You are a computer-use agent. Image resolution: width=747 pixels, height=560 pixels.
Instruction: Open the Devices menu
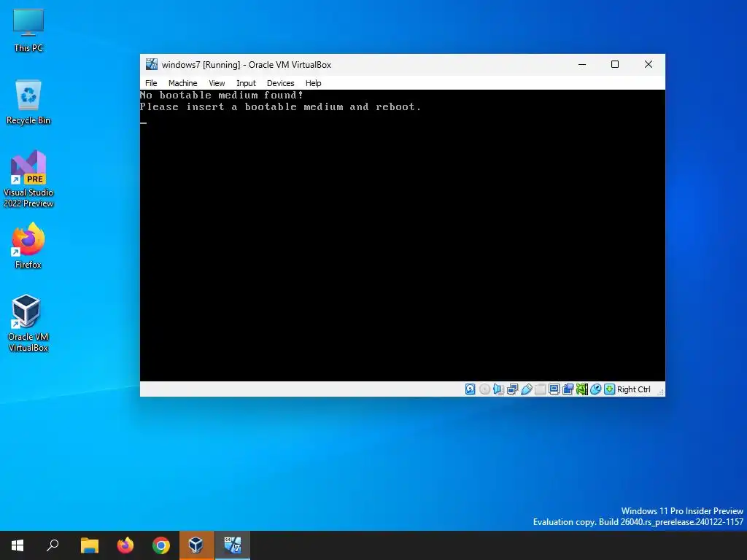(281, 83)
